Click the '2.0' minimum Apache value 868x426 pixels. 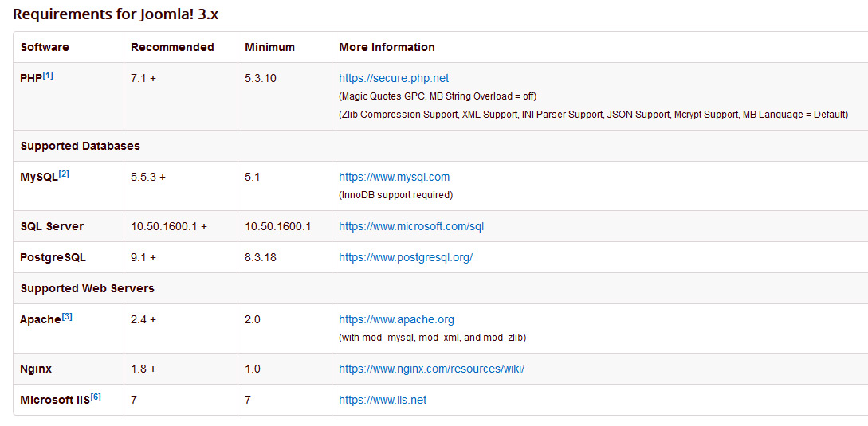point(253,319)
